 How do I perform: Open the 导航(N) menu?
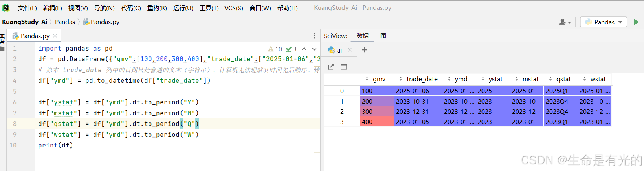click(104, 8)
